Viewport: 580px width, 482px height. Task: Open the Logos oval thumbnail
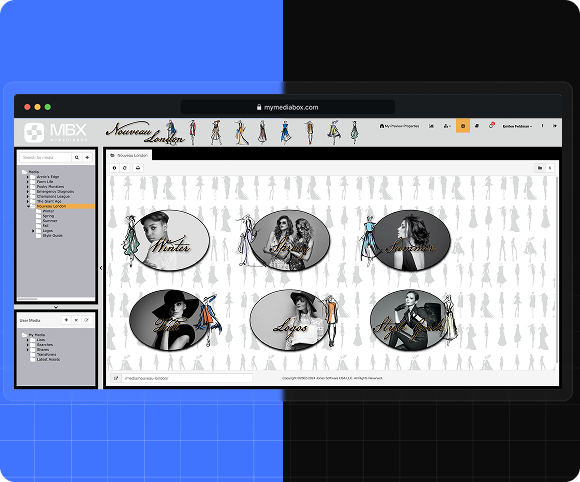click(x=289, y=320)
